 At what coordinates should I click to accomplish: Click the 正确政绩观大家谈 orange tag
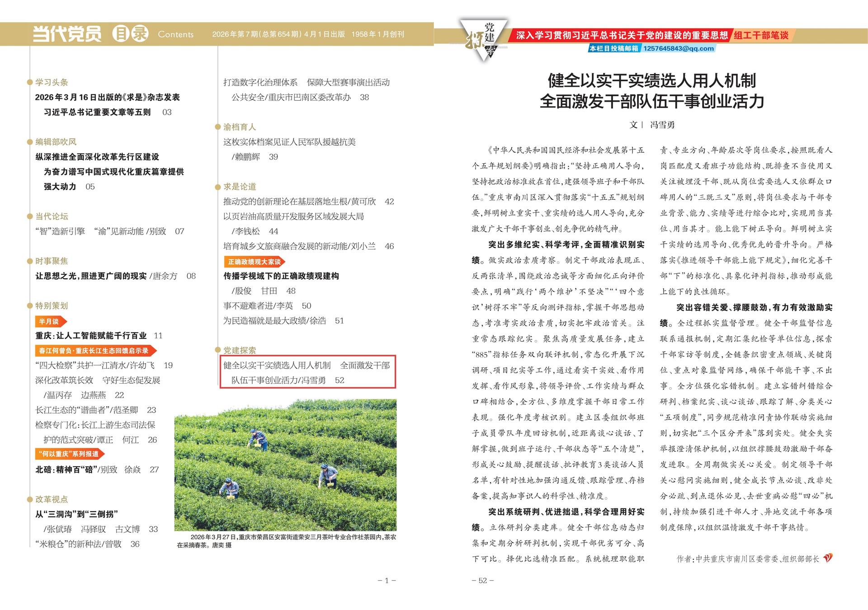coord(254,262)
